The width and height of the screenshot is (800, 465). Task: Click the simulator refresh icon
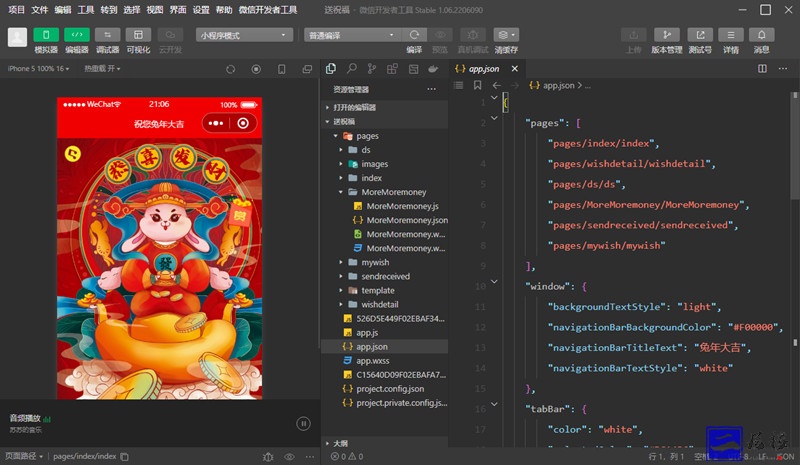pos(231,69)
